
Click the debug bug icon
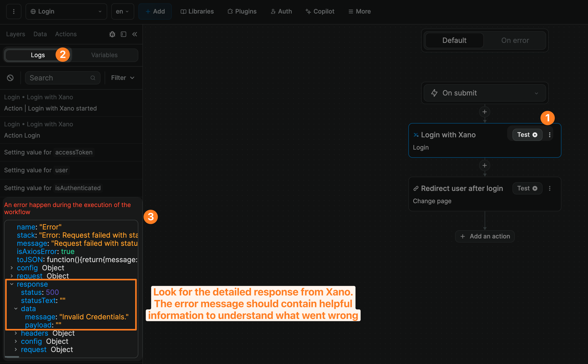[x=112, y=34]
